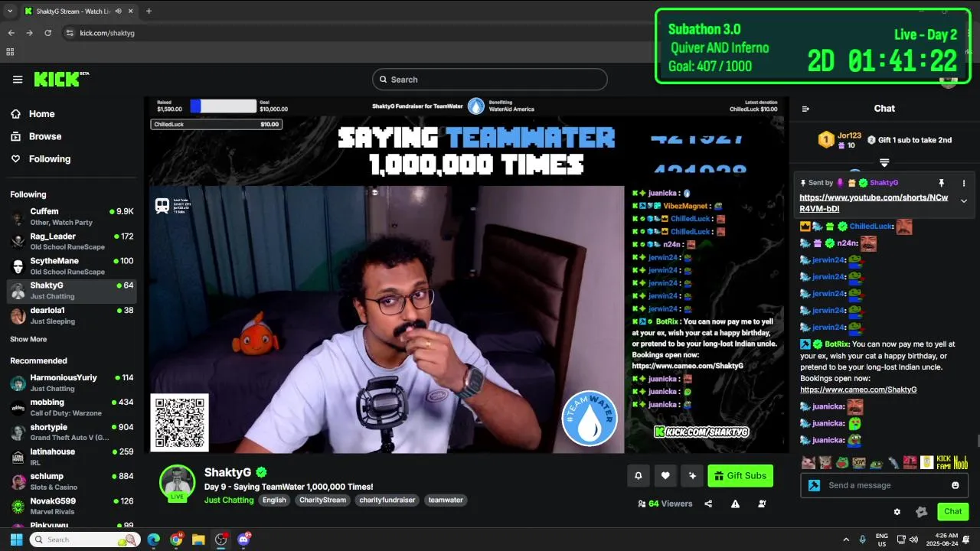
Task: Expand Show More followed channels
Action: [x=28, y=339]
